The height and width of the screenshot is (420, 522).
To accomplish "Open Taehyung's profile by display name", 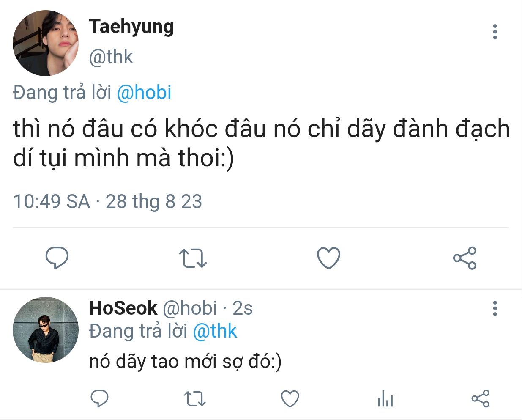I will pyautogui.click(x=131, y=27).
